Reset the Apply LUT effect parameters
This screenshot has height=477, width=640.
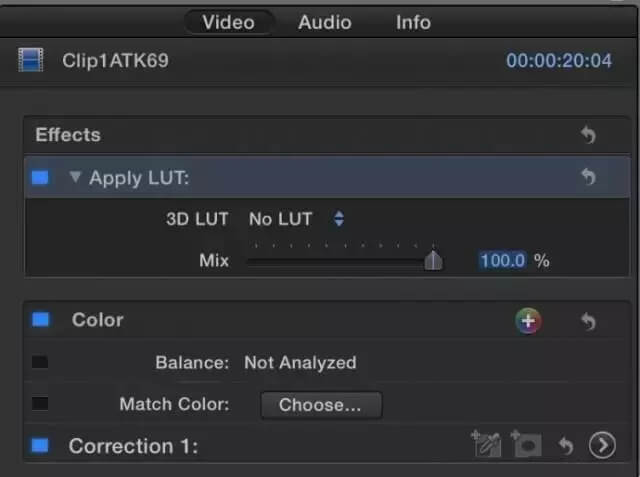[x=588, y=177]
